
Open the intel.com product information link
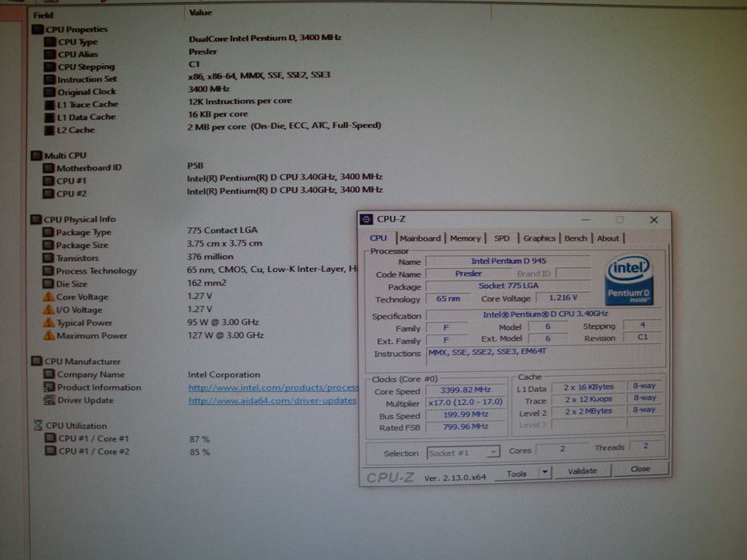[273, 388]
